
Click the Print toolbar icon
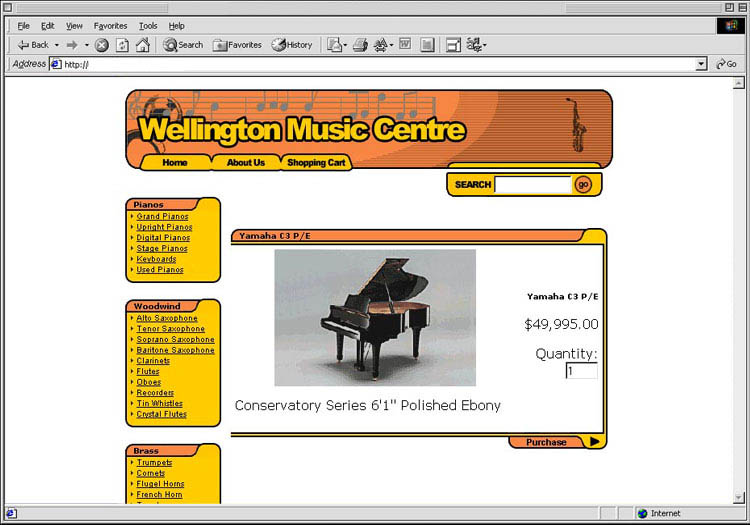click(360, 45)
